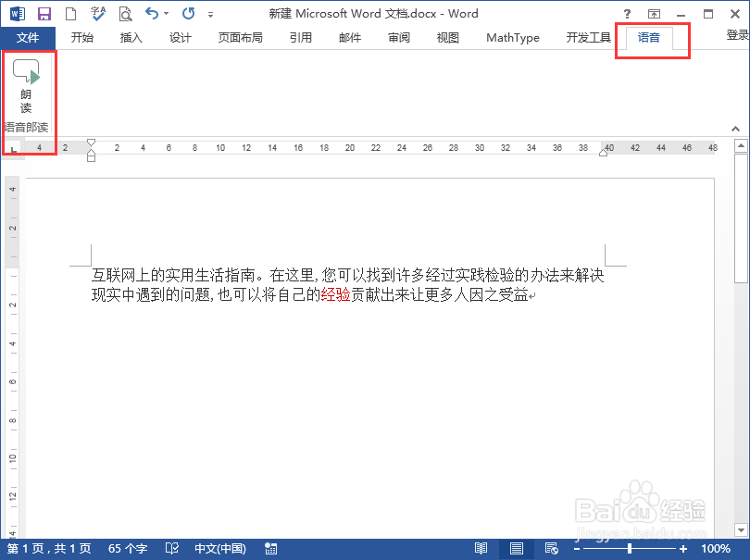Click zoom out minus button
This screenshot has width=750, height=560.
(577, 549)
